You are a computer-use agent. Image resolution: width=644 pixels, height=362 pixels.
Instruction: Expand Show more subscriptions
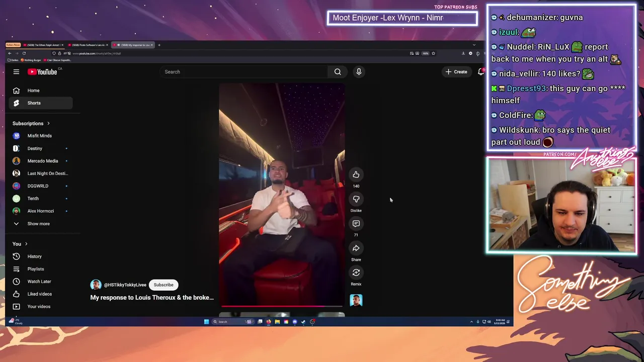coord(40,224)
